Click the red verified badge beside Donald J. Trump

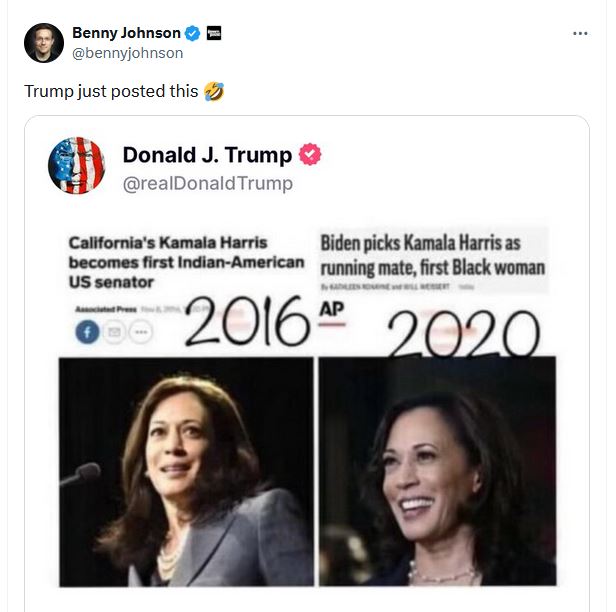point(310,155)
